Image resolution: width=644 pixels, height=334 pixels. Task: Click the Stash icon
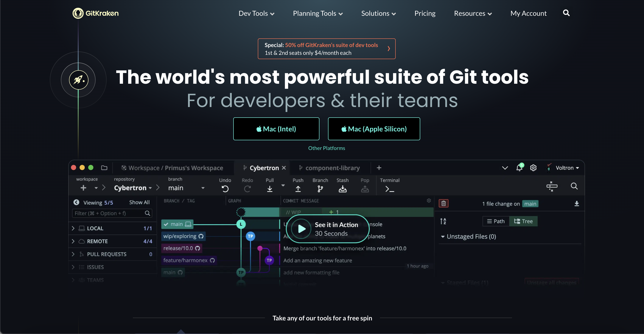click(x=342, y=189)
